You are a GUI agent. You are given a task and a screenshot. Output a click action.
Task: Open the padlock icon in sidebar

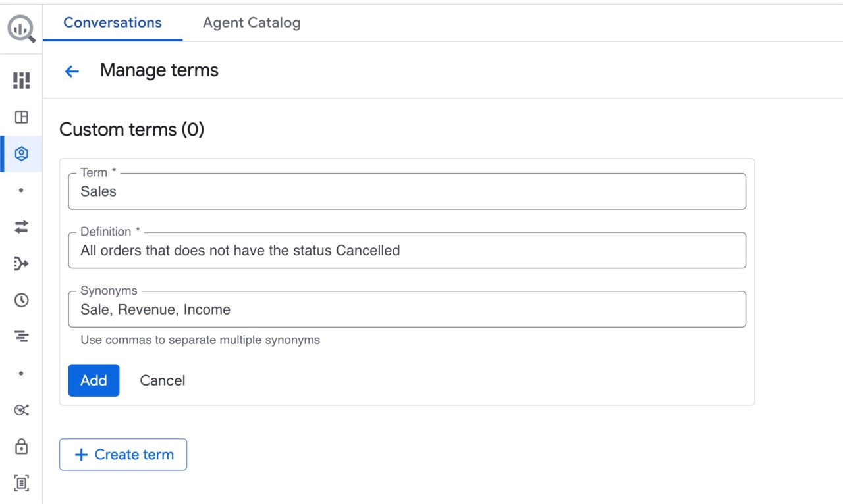pyautogui.click(x=21, y=447)
